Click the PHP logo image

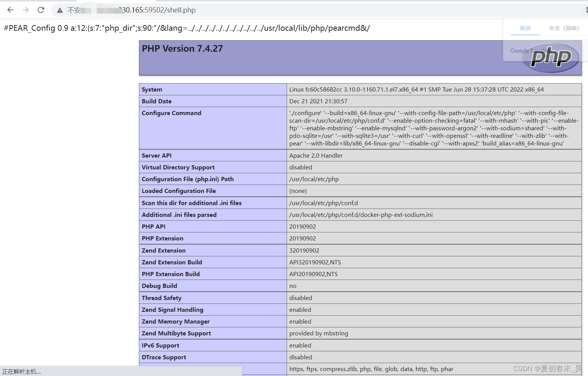pos(551,57)
